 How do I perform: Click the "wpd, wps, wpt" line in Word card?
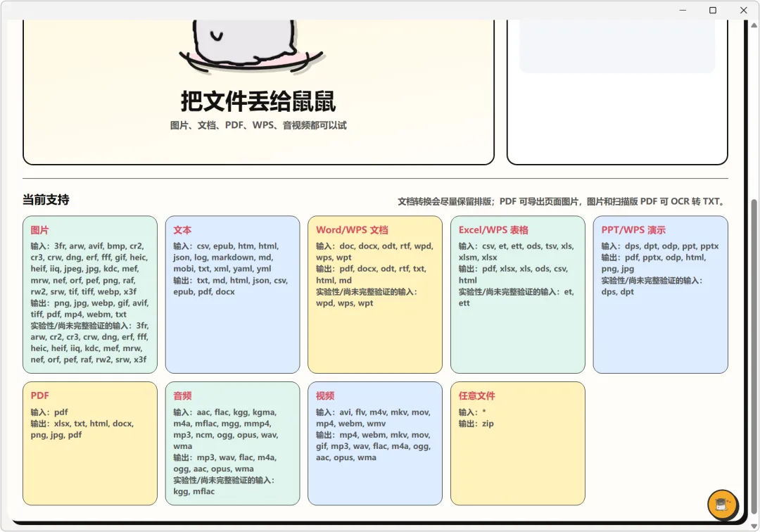345,303
